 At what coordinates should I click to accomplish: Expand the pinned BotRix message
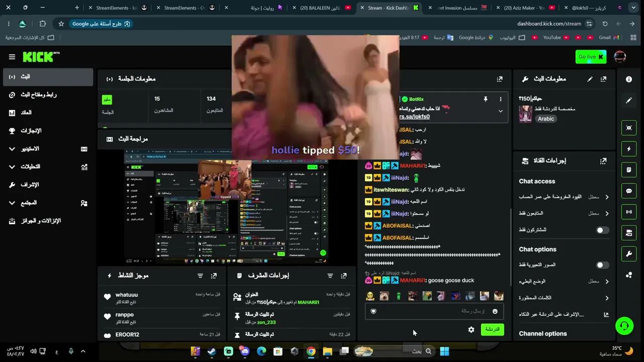(x=500, y=111)
